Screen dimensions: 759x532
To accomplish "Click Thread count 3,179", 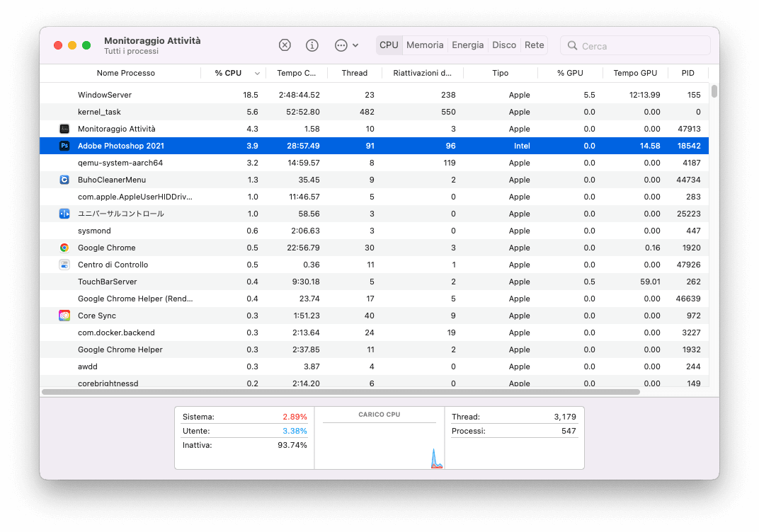I will 565,417.
